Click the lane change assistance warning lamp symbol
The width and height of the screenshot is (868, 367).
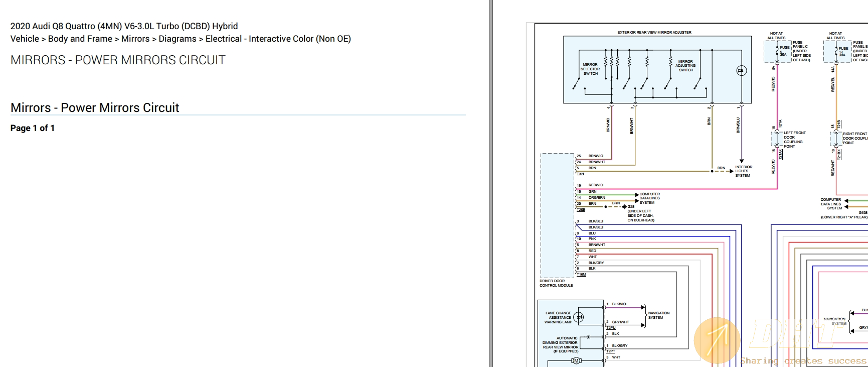coord(579,317)
